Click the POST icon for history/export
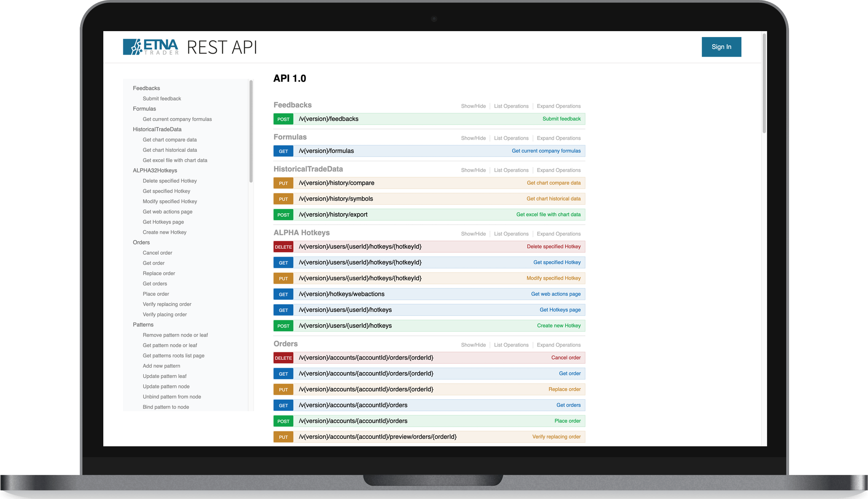This screenshot has width=868, height=499. (x=282, y=214)
